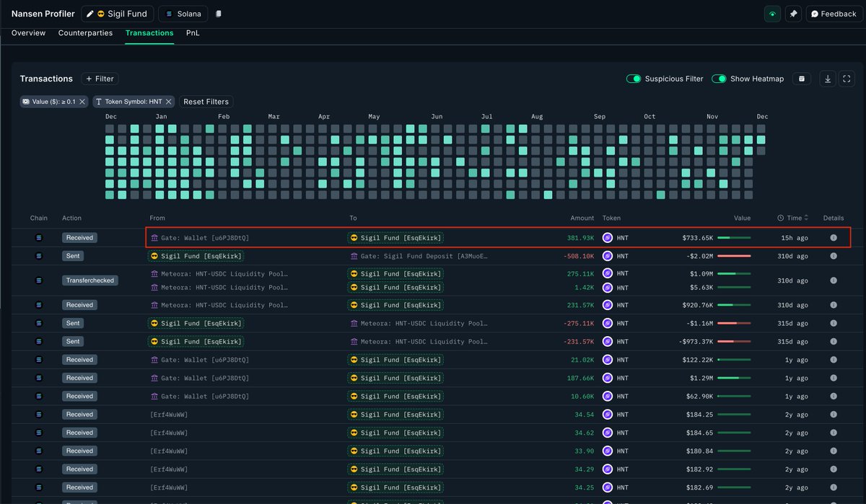Open Gate: Sigil Fund Deposit recipient link
Viewport: 866px width, 504px height.
(419, 256)
